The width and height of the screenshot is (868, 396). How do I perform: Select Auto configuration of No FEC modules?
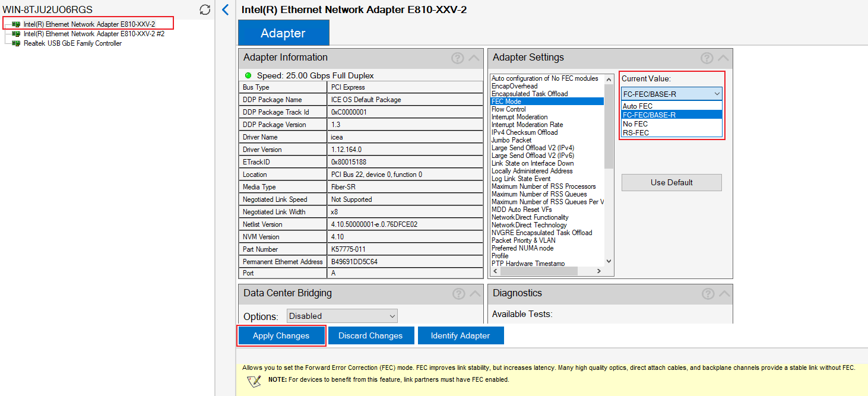point(545,78)
